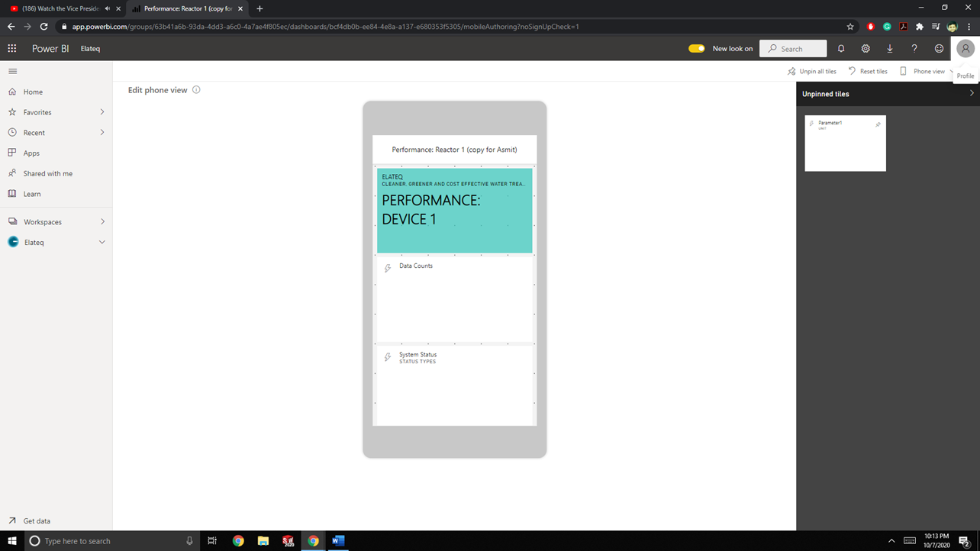
Task: Click the lightning icon on System Status tile
Action: pos(388,357)
